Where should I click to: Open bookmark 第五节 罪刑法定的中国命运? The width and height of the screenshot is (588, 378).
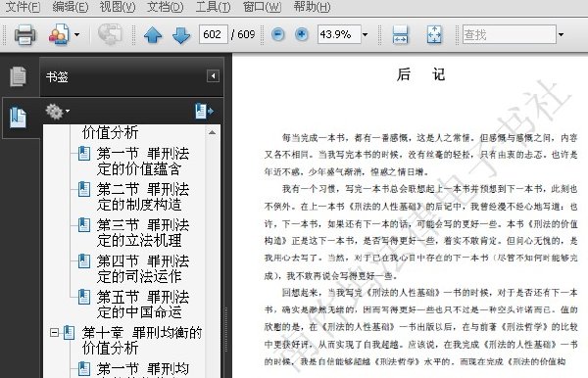(143, 305)
